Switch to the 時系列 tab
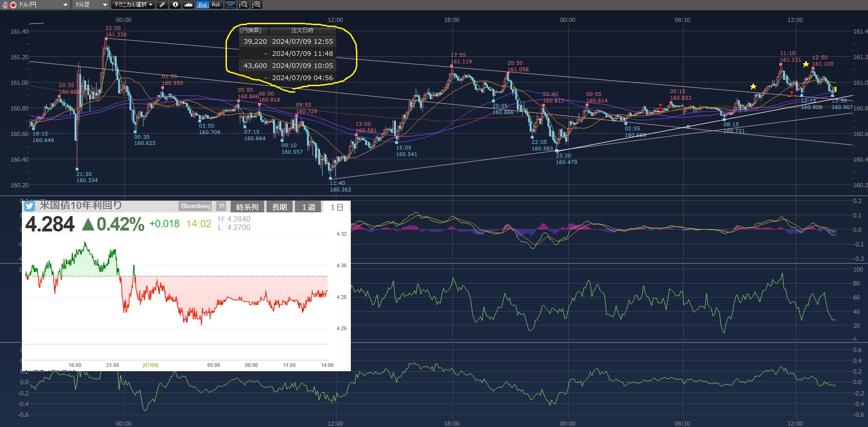Viewport: 868px width, 427px height. tap(247, 207)
